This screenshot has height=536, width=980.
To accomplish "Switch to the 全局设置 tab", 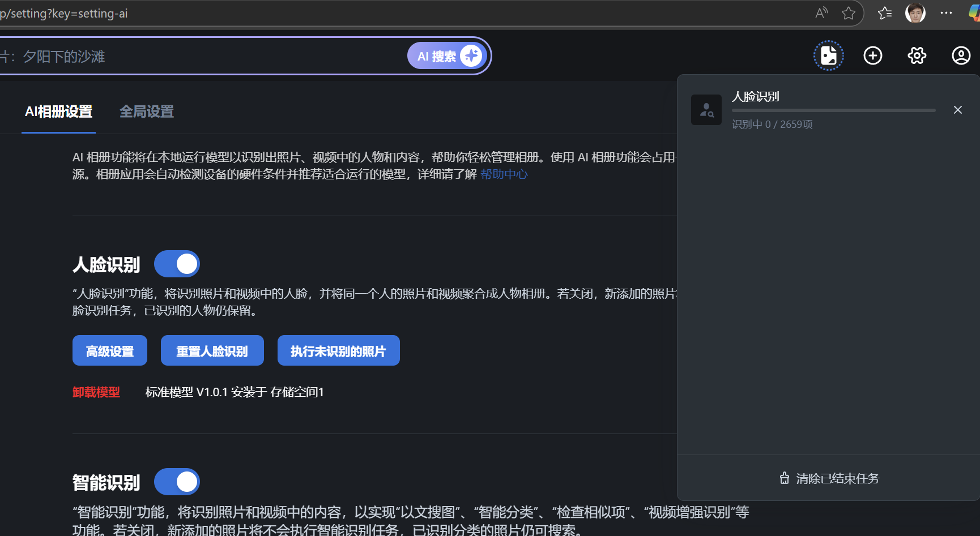I will pos(147,112).
